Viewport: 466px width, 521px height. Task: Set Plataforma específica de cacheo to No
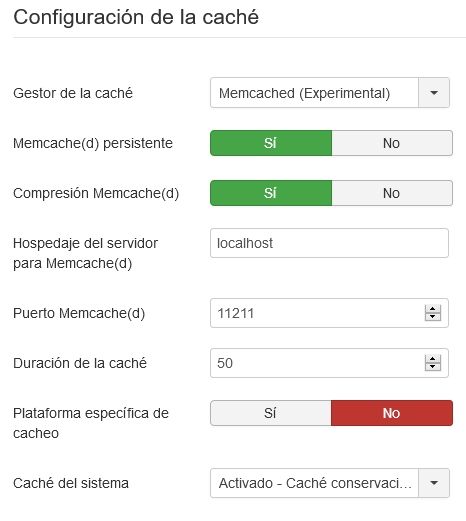(392, 413)
